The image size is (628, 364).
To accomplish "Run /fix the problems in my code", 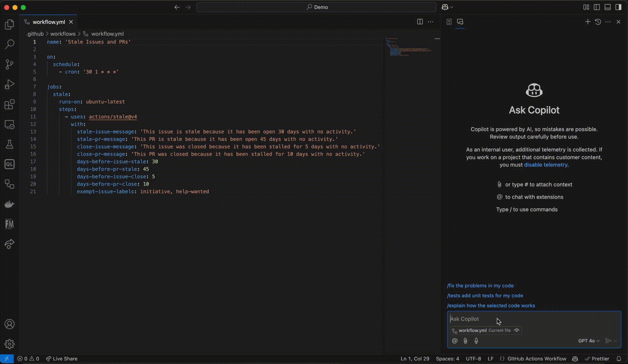I will [480, 285].
